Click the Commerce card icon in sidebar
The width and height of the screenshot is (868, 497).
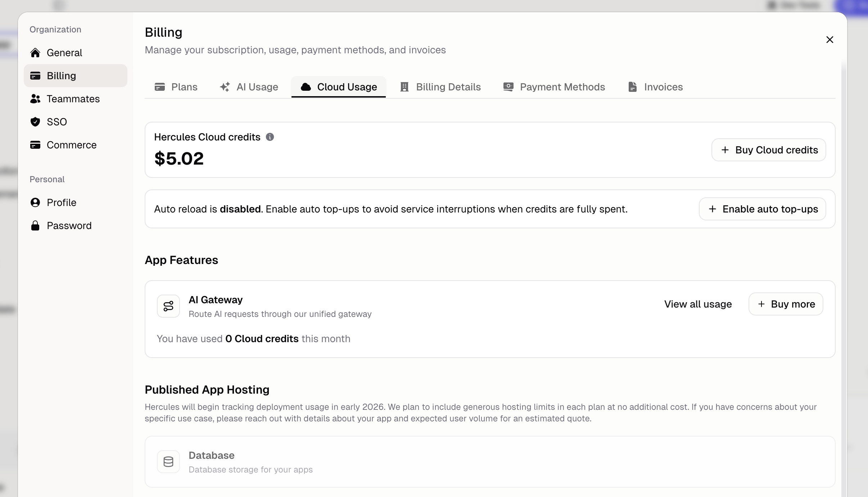(35, 145)
